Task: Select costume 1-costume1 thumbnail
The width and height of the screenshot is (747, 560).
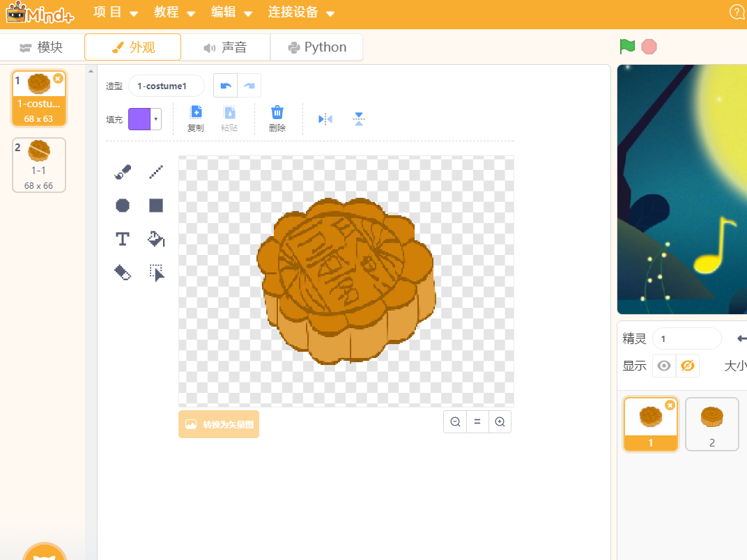Action: pyautogui.click(x=39, y=99)
